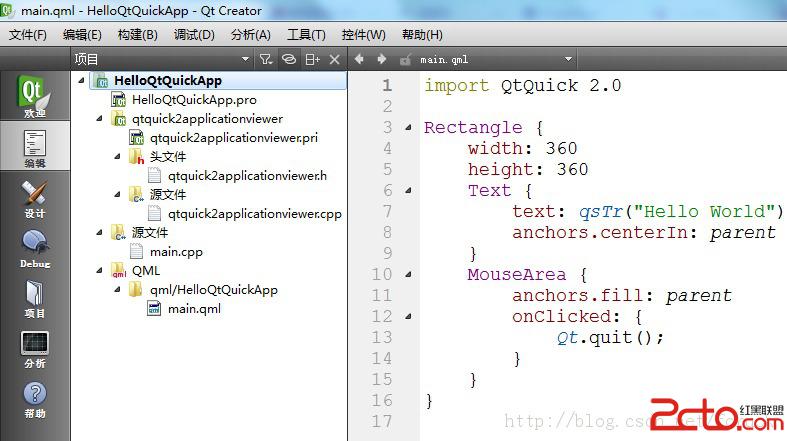The image size is (787, 441).
Task: Open the 分析(A) menu
Action: tap(250, 35)
